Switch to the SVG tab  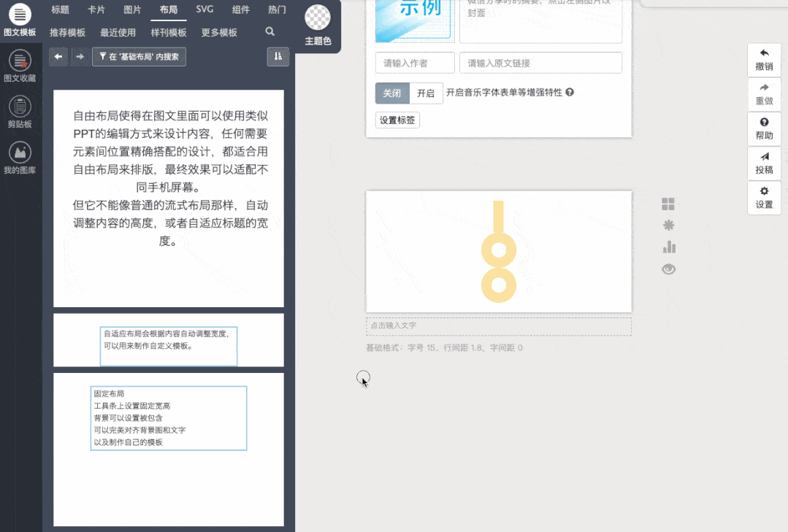coord(205,9)
